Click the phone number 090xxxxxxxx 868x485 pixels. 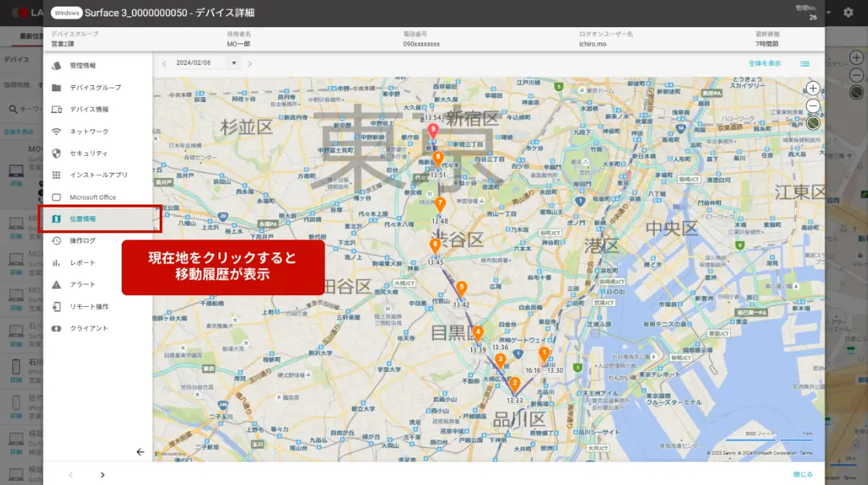(422, 43)
